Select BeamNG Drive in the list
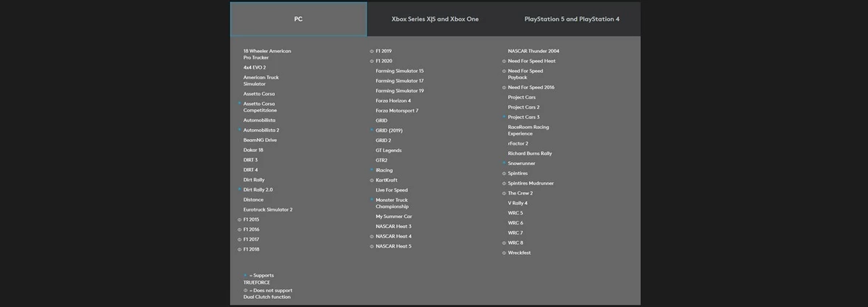The width and height of the screenshot is (868, 307). (260, 140)
